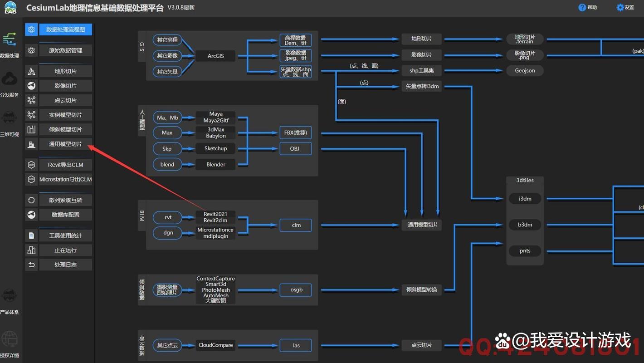Select the 通用模型切片 tool icon
This screenshot has height=363, width=644.
[x=31, y=144]
